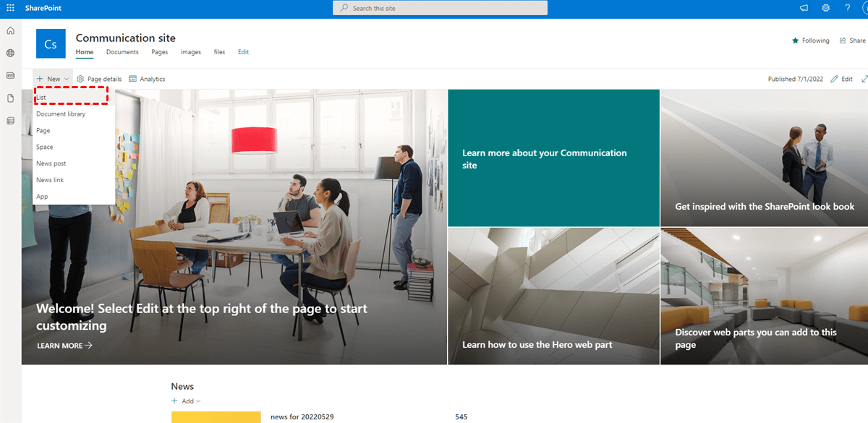This screenshot has width=868, height=423.
Task: Click Published 7/1/2022 status text
Action: (x=796, y=79)
